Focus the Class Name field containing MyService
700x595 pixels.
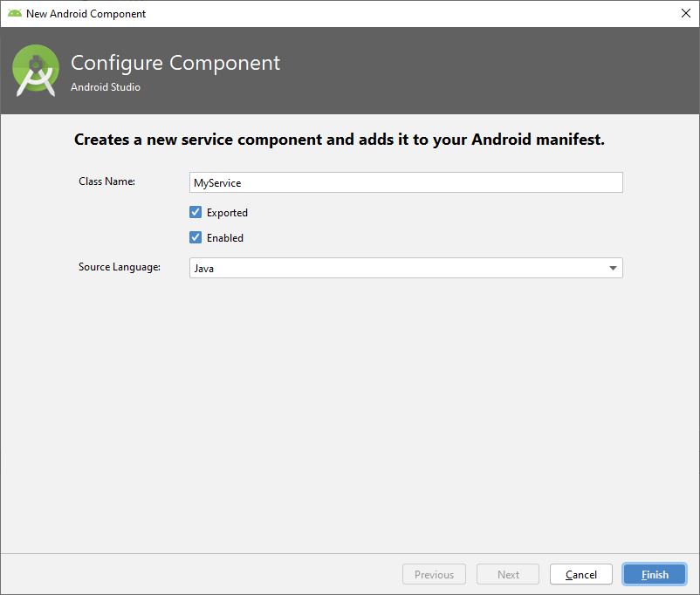(x=406, y=182)
